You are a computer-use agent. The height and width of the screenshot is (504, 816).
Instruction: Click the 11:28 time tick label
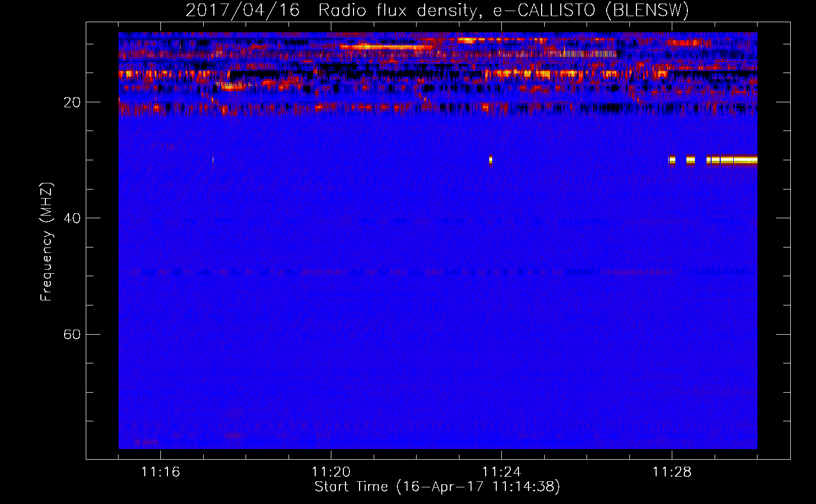click(672, 472)
